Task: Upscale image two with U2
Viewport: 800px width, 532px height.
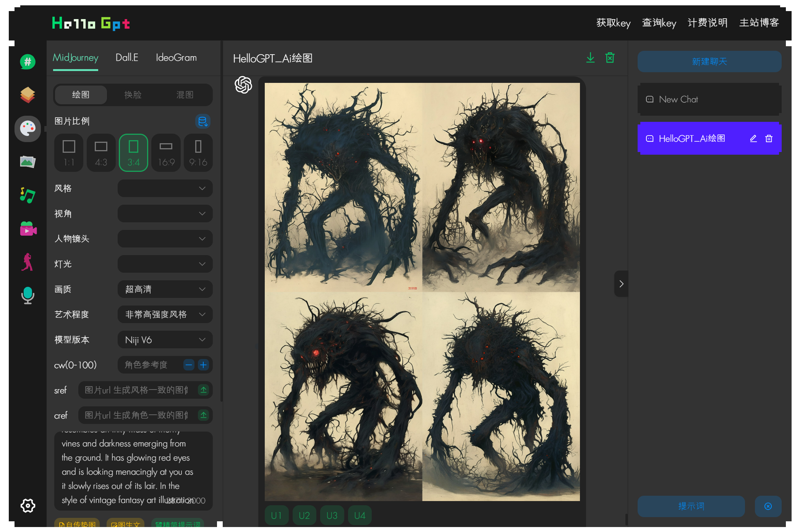Action: pyautogui.click(x=304, y=516)
